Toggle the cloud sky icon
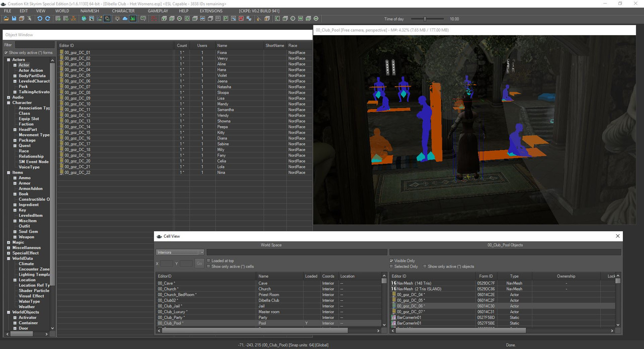The image size is (644, 349). click(125, 19)
